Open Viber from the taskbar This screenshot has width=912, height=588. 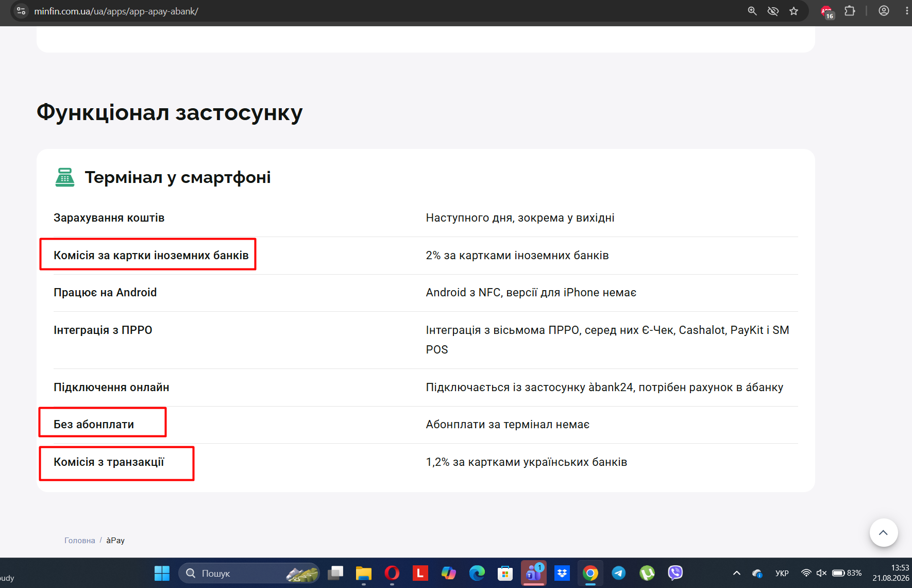(x=675, y=573)
